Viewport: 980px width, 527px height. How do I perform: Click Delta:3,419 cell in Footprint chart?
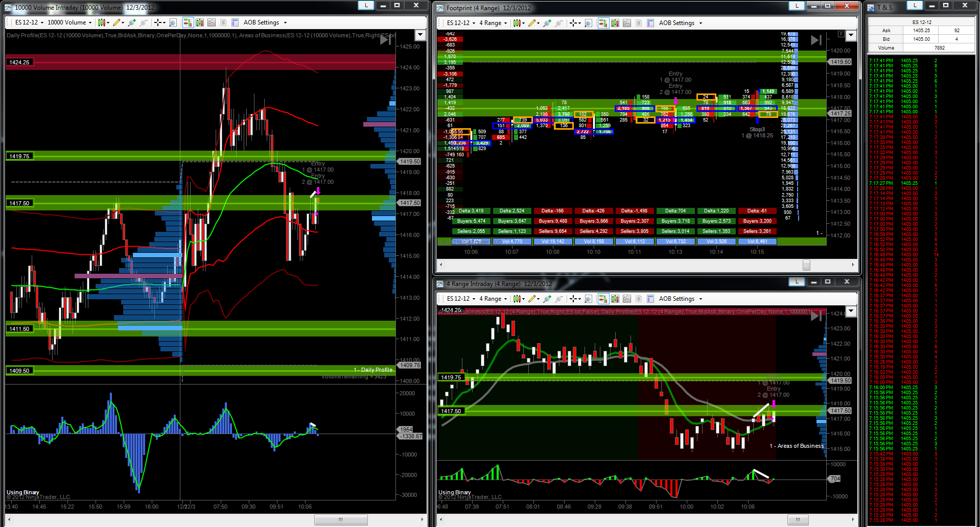[471, 211]
